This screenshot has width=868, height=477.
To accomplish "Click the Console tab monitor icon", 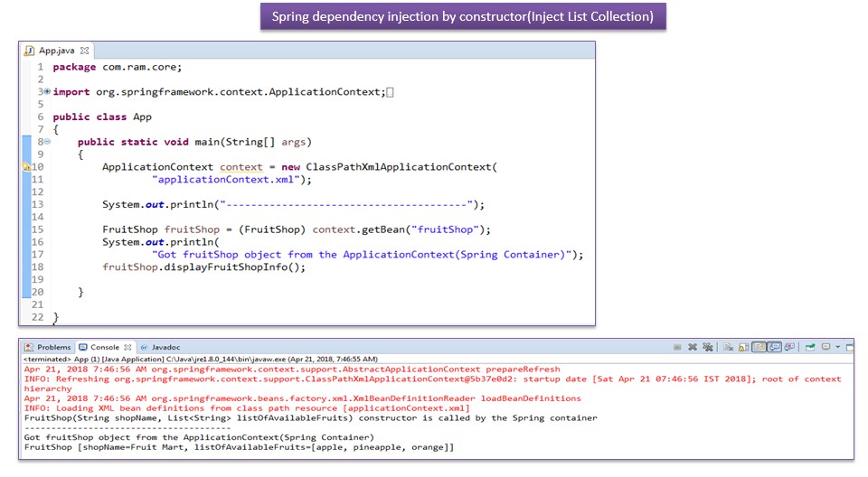I will point(83,347).
